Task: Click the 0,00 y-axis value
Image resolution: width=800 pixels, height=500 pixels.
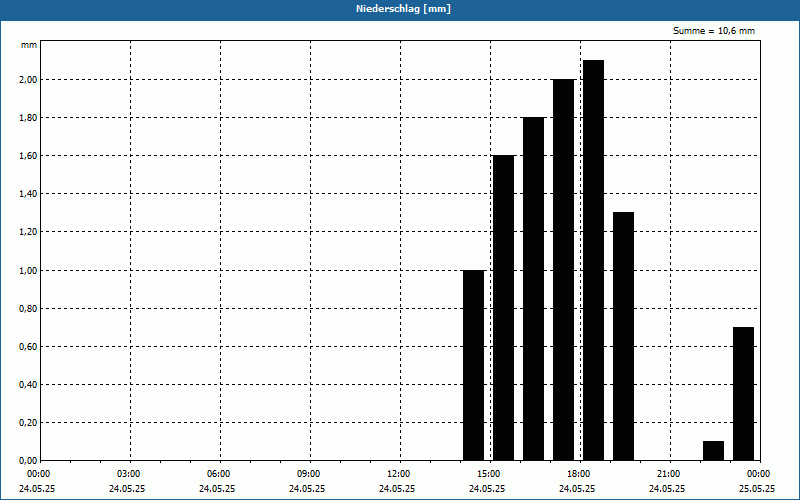Action: 28,461
